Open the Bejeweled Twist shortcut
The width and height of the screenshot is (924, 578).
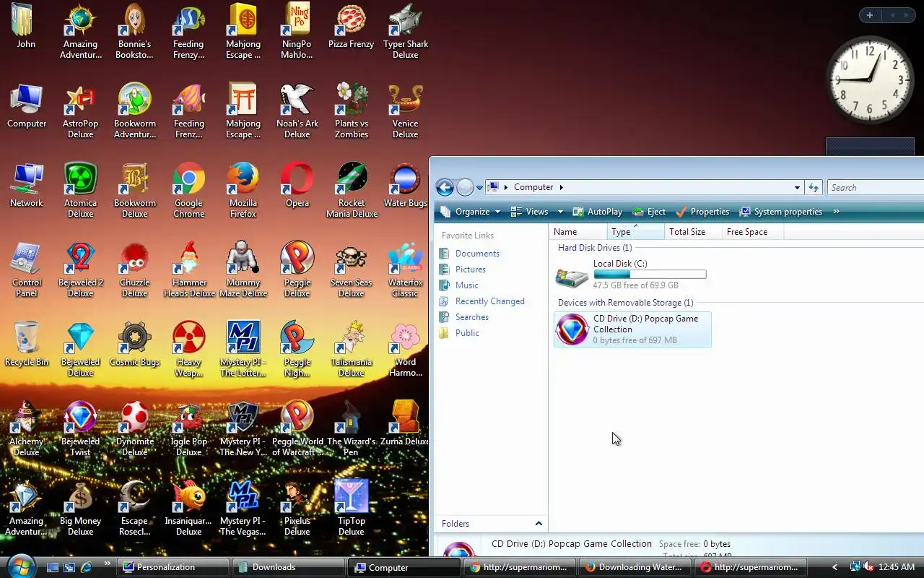pos(80,428)
